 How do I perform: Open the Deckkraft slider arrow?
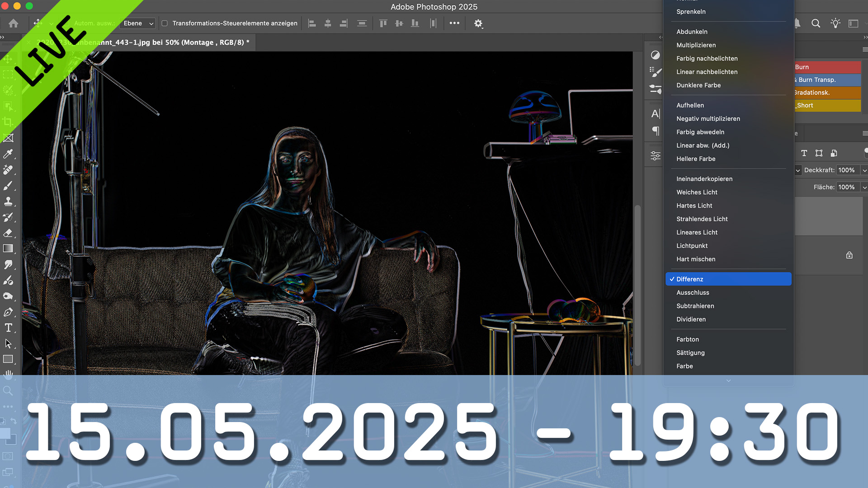click(x=864, y=170)
